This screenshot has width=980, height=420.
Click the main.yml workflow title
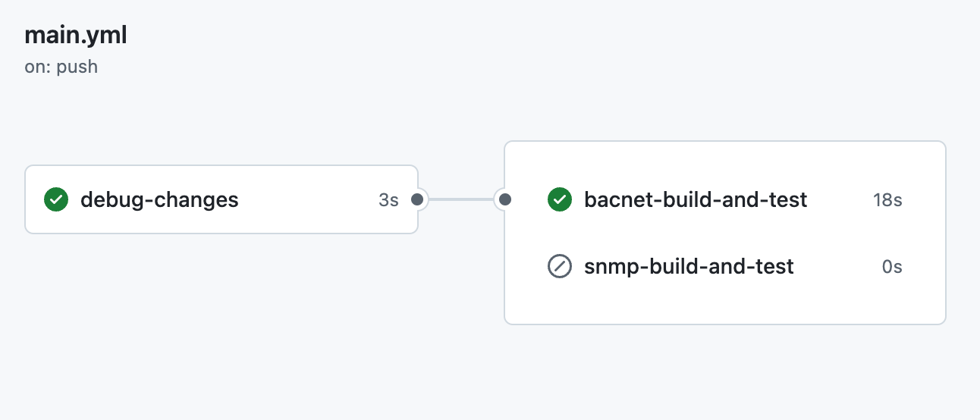(x=76, y=36)
